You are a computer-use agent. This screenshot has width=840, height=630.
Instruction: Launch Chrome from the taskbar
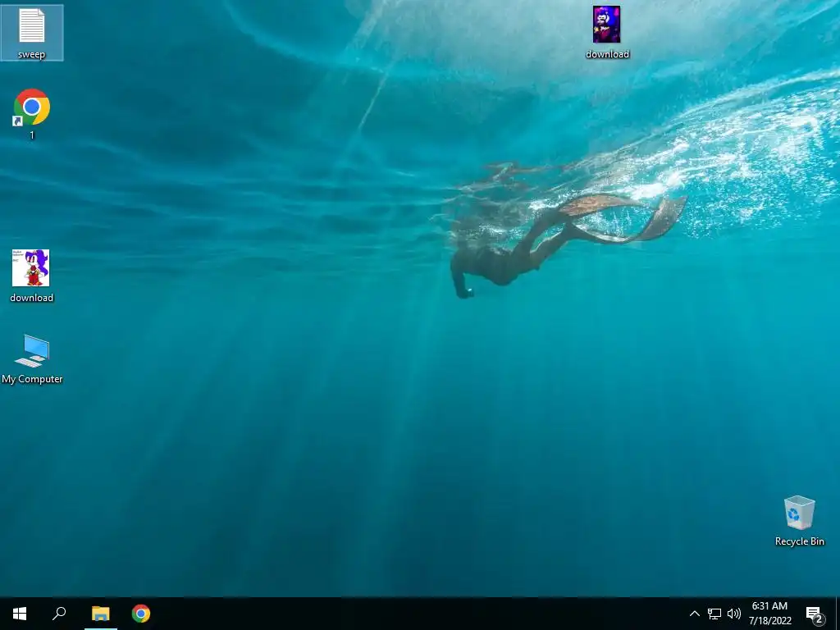pos(141,614)
